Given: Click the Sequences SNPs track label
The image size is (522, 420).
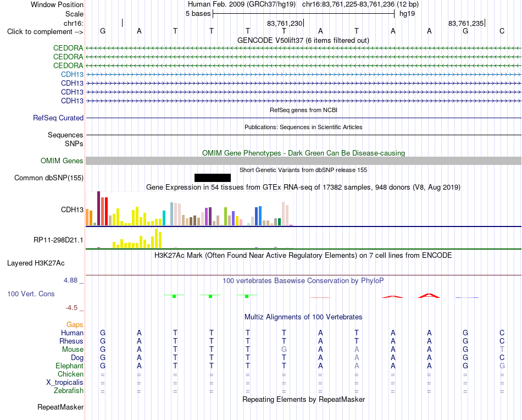Looking at the screenshot, I should click(65, 139).
